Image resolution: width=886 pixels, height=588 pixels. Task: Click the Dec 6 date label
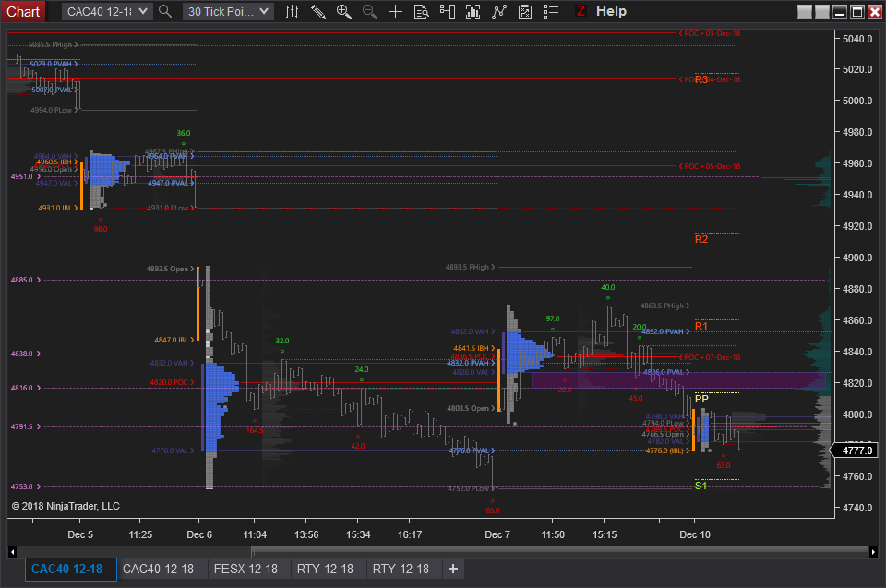pos(199,534)
